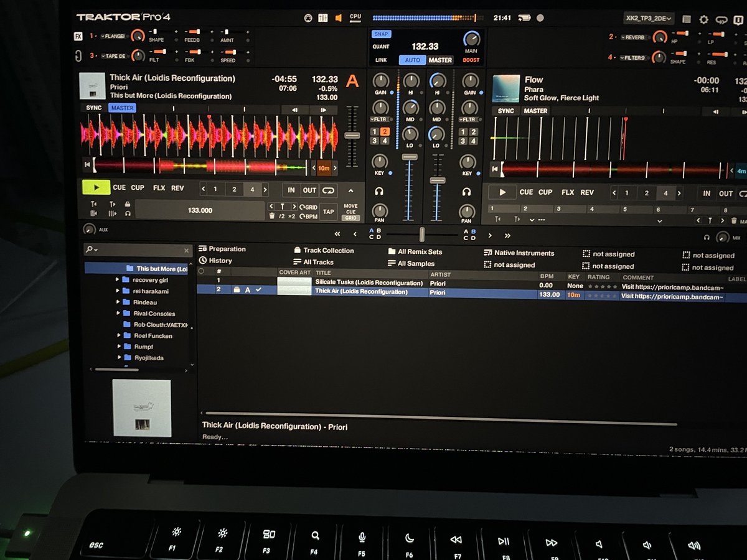Enable REV reverse on deck A
The width and height of the screenshot is (747, 560).
tap(177, 188)
